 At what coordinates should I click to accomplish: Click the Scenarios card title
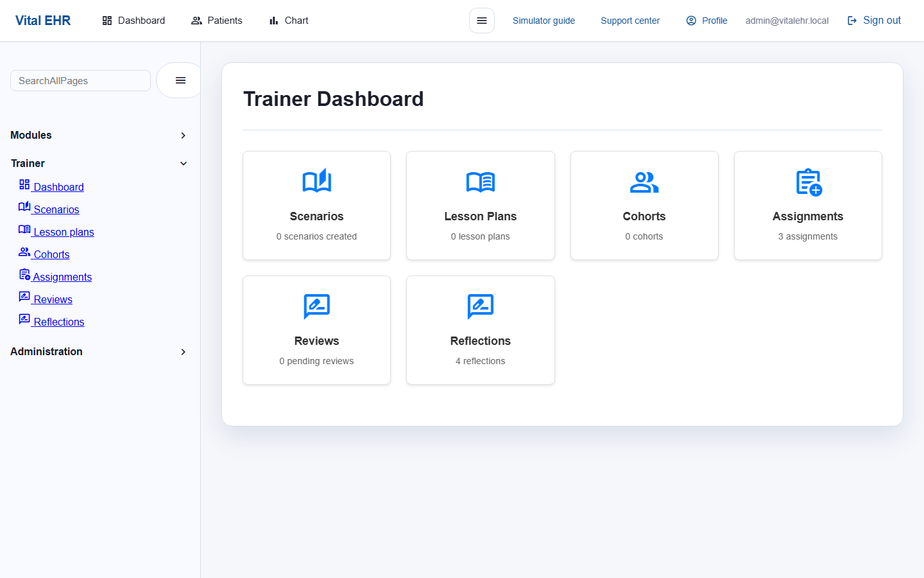click(x=316, y=216)
